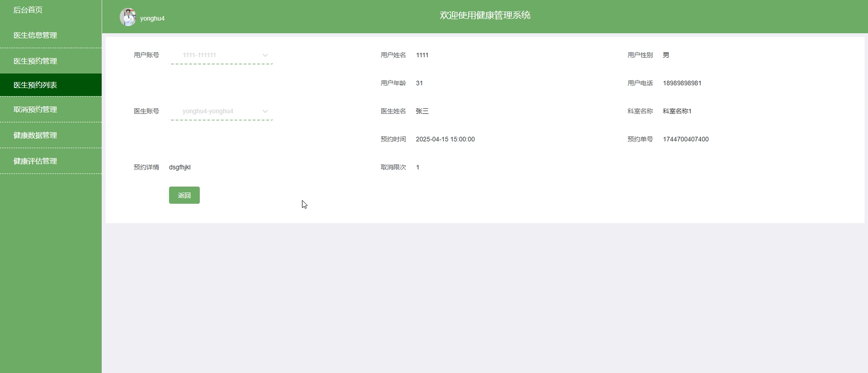
Task: Click the 预约时间 value text
Action: [x=445, y=139]
